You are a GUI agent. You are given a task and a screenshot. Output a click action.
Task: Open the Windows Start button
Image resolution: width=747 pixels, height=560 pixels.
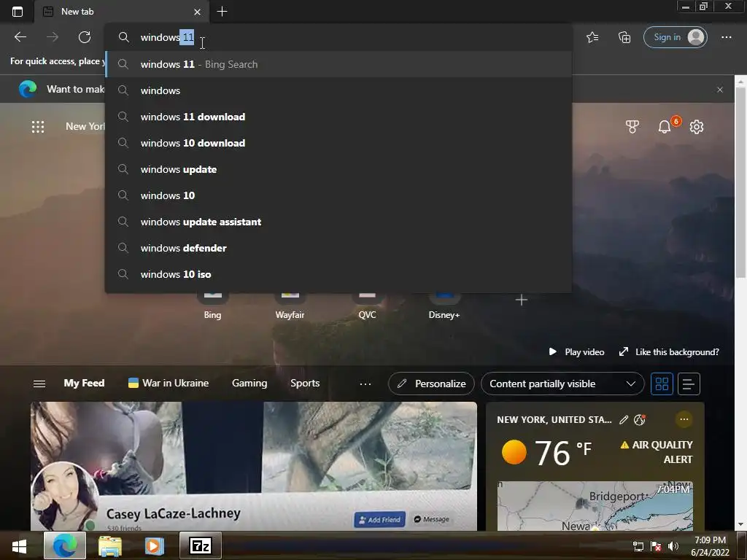(x=19, y=545)
